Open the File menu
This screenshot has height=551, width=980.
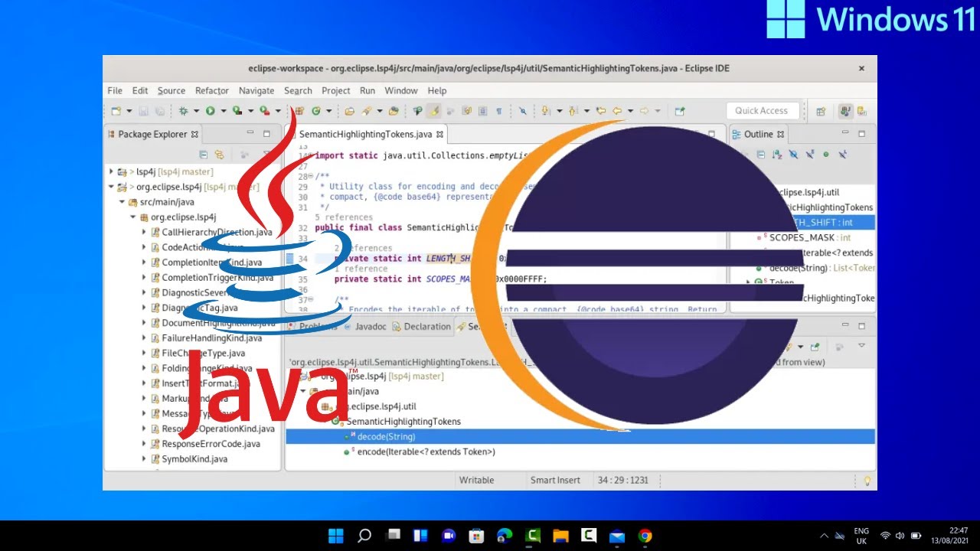115,90
